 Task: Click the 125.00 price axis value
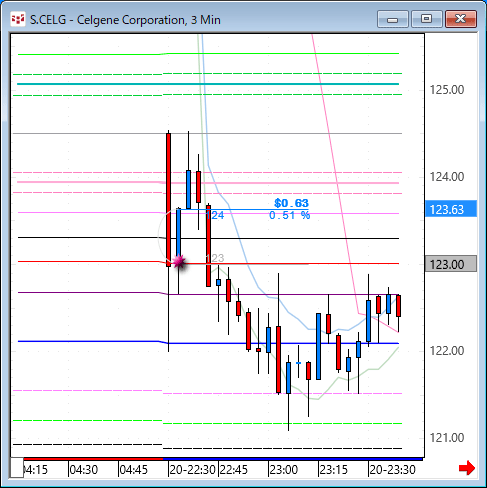pos(447,90)
